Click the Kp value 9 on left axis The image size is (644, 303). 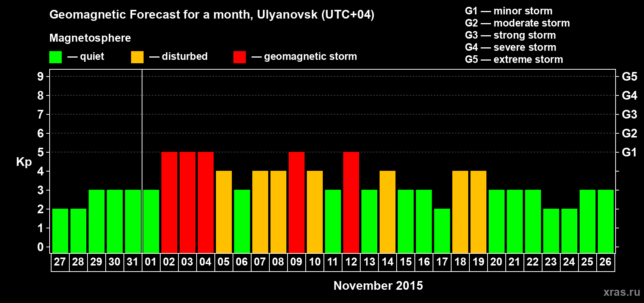click(x=41, y=77)
